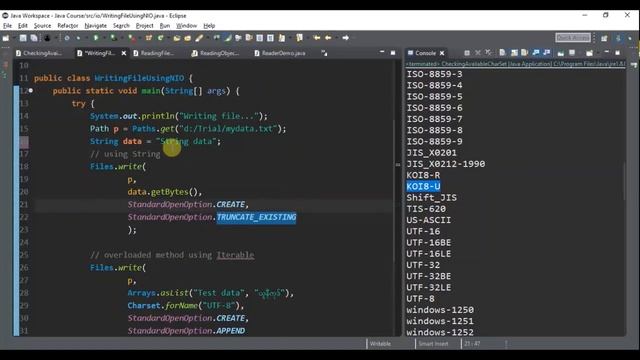640x360 pixels.
Task: Toggle Mark Occurrences in main toolbar
Action: (x=227, y=38)
